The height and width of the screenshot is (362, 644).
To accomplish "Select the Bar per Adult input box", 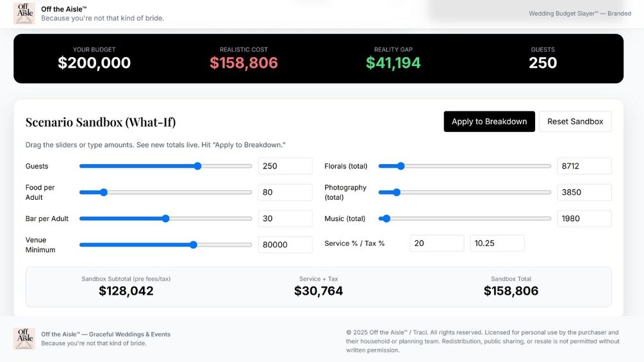I will [285, 218].
